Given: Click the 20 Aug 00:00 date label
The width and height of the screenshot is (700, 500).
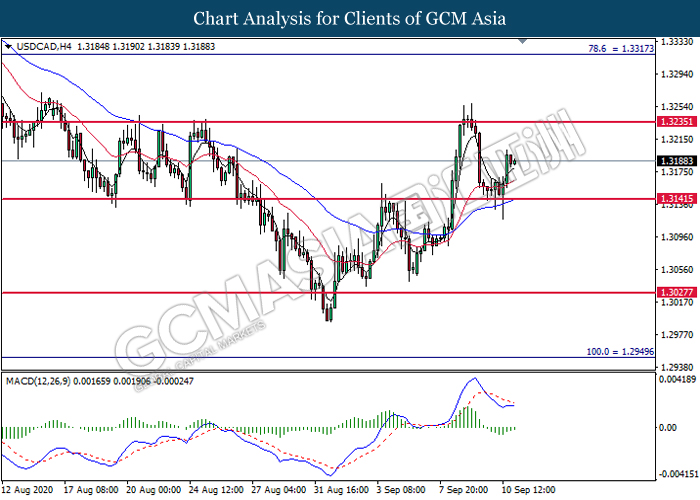Looking at the screenshot, I should tap(154, 490).
